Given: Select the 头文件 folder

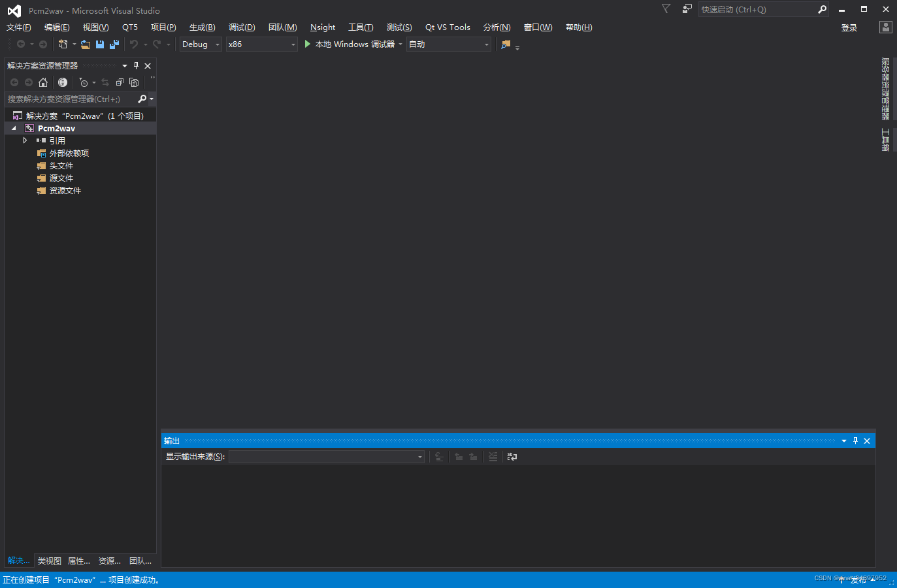Looking at the screenshot, I should [x=61, y=166].
